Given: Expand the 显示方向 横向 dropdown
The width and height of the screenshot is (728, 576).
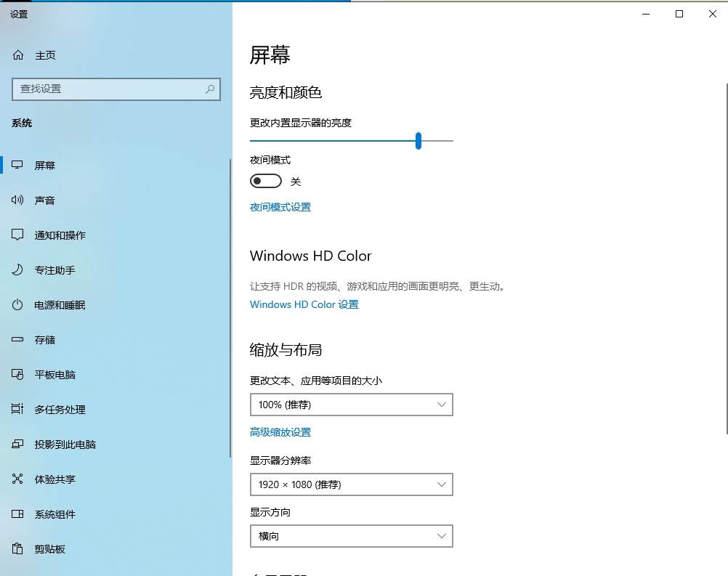Looking at the screenshot, I should coord(351,536).
